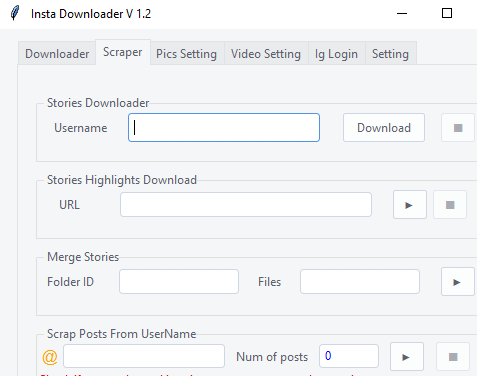Image resolution: width=477 pixels, height=376 pixels.
Task: Click the feather app icon in title bar
Action: click(15, 13)
